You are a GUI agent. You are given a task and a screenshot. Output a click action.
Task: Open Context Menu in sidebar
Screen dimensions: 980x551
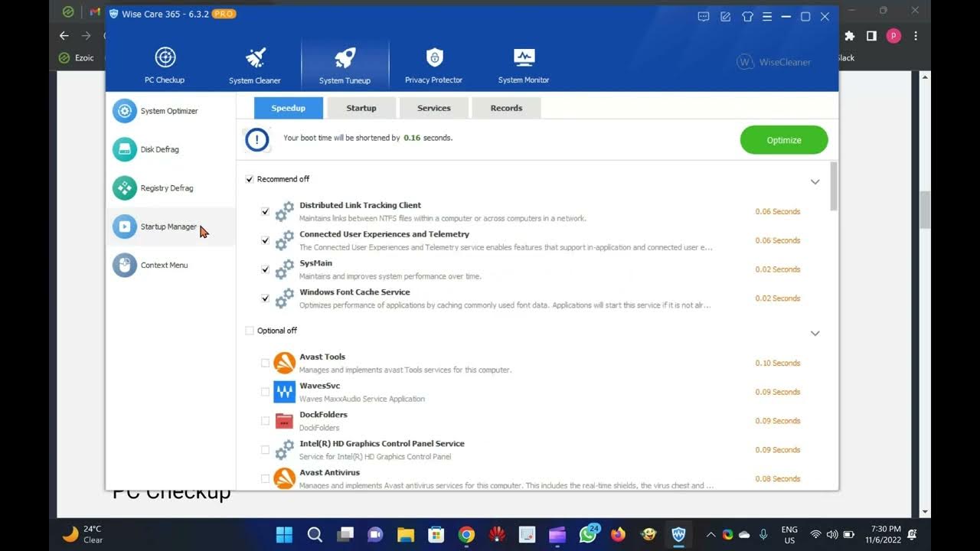[x=171, y=265]
